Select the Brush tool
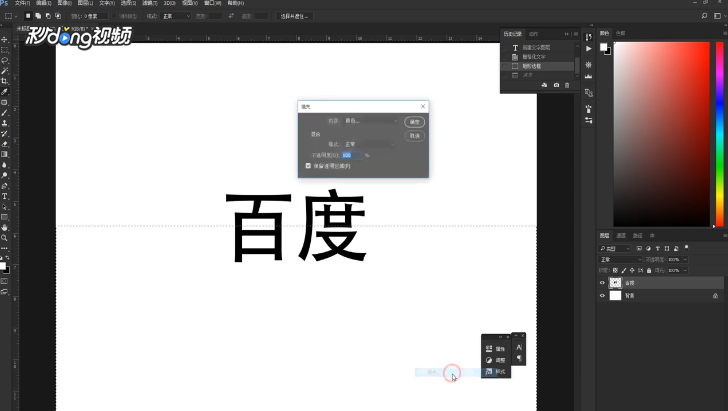Viewport: 728px width, 411px height. 5,113
